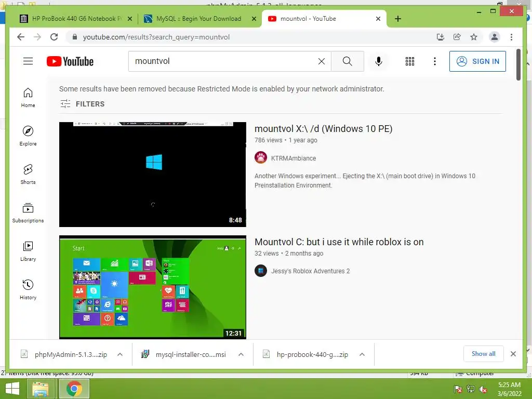This screenshot has height=399, width=532.
Task: Go to Home in sidebar
Action: point(28,98)
